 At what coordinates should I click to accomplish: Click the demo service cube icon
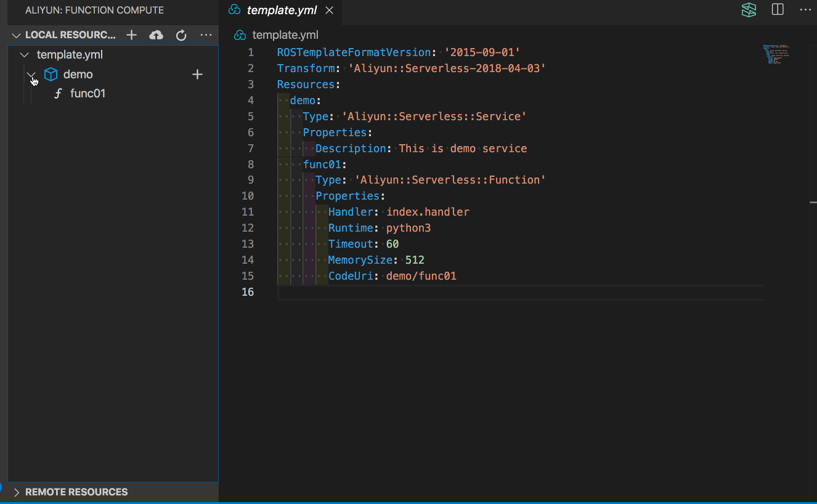(51, 75)
